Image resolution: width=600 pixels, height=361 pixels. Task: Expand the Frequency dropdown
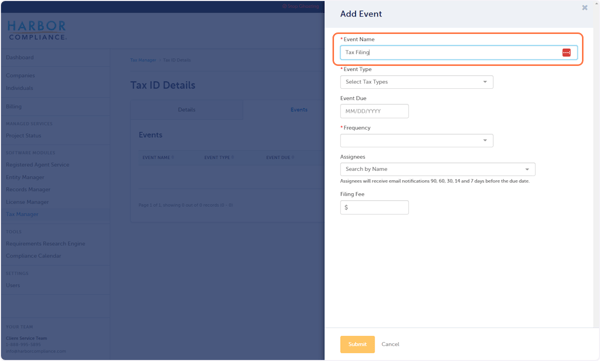(416, 140)
